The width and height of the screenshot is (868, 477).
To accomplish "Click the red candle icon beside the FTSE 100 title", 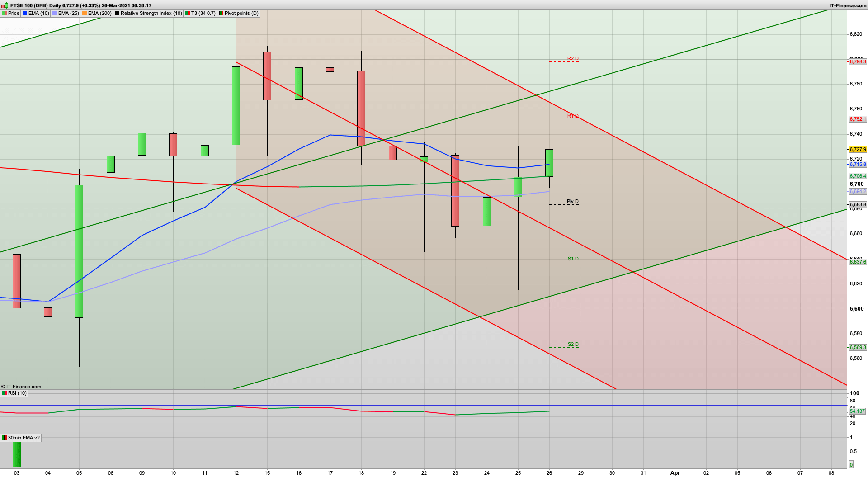I will (x=3, y=6).
